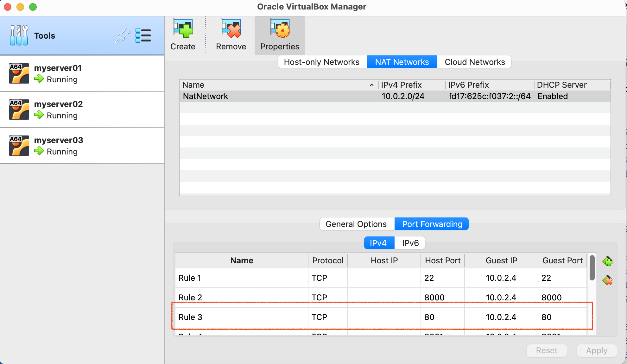The width and height of the screenshot is (627, 364).
Task: Click the Apply button
Action: 596,350
